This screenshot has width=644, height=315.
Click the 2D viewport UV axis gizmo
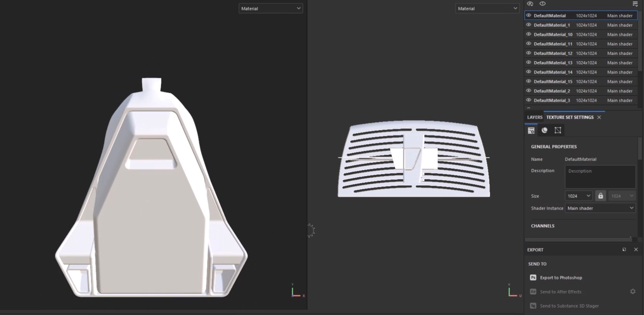514,290
